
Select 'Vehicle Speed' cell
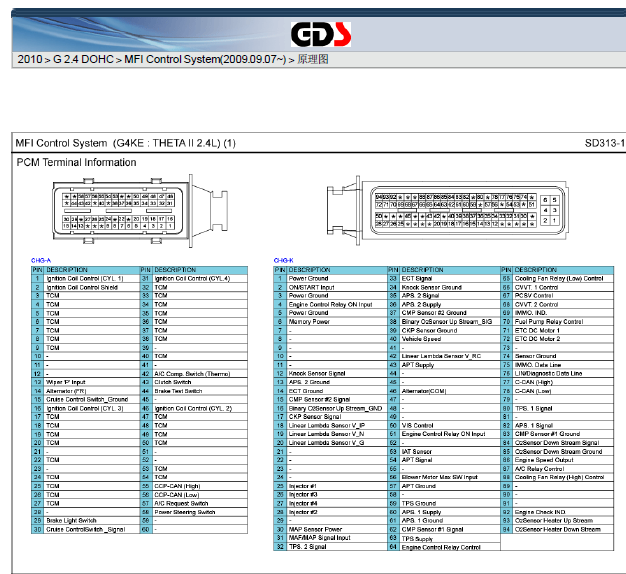[450, 339]
